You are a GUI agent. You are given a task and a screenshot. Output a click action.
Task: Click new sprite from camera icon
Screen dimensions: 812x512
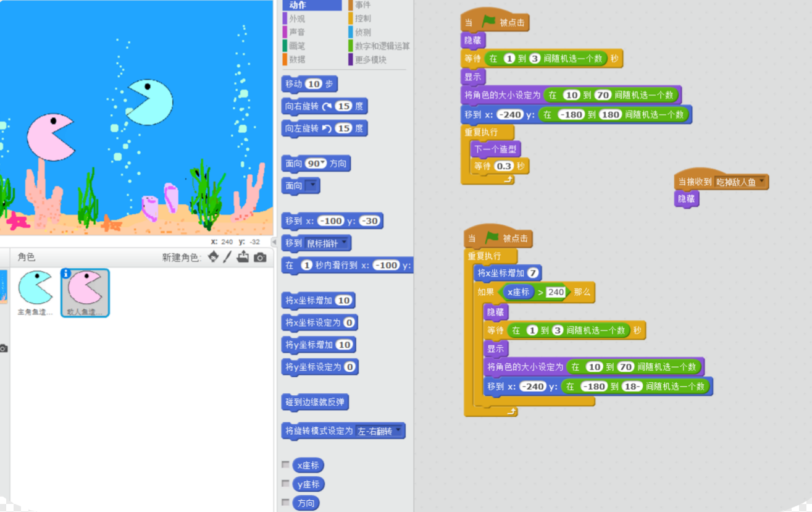pos(260,257)
